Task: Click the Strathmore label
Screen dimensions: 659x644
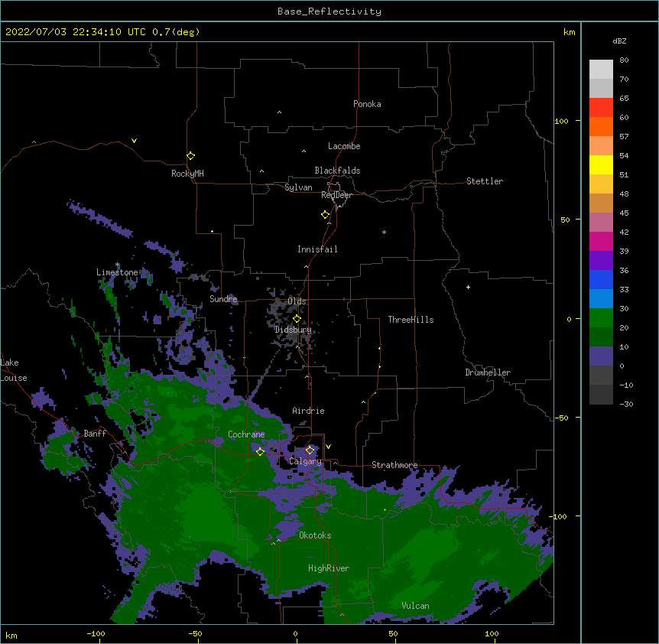Action: [x=394, y=465]
